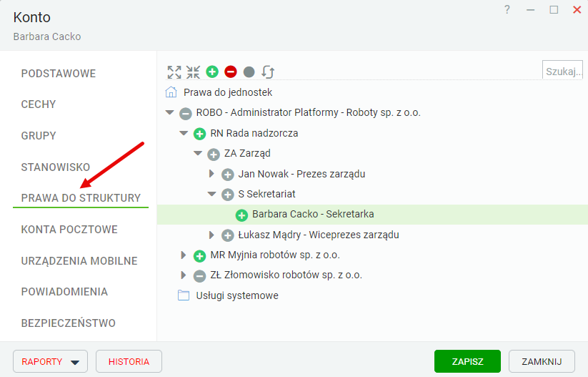
Task: Click green plus grant rights toolbar icon
Action: pos(212,72)
